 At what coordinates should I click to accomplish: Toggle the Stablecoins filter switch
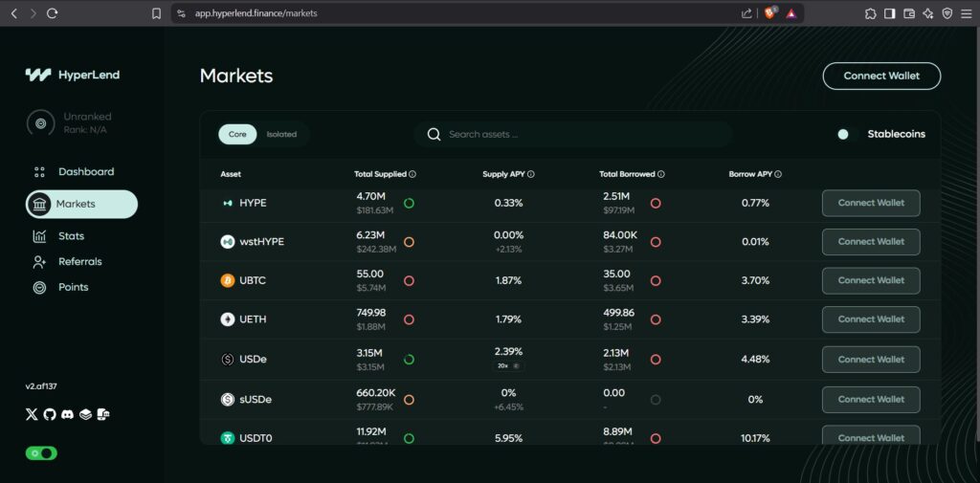coord(848,134)
